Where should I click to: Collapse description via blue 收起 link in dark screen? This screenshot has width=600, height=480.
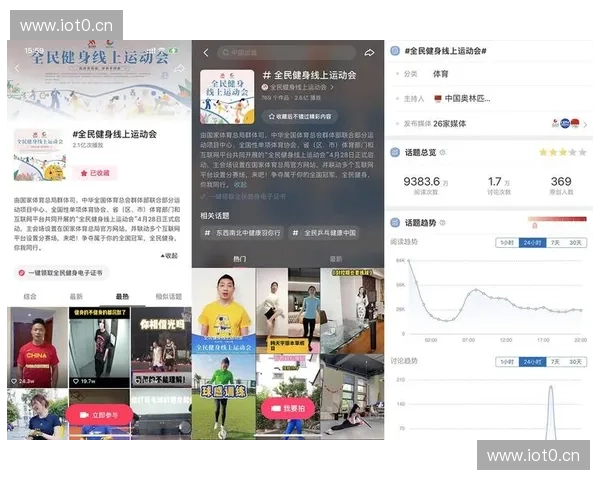pos(240,184)
